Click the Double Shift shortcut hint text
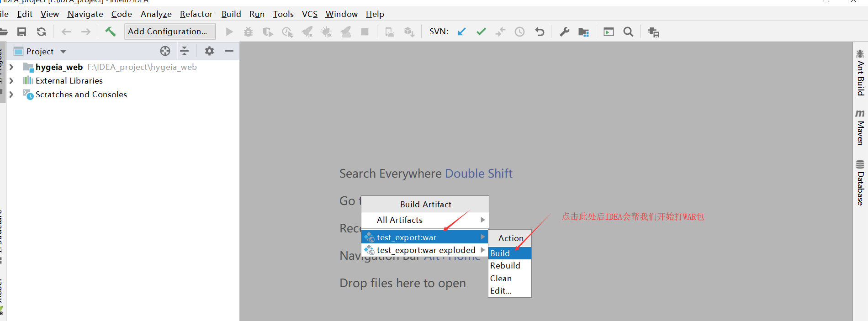The width and height of the screenshot is (868, 321). click(x=479, y=174)
